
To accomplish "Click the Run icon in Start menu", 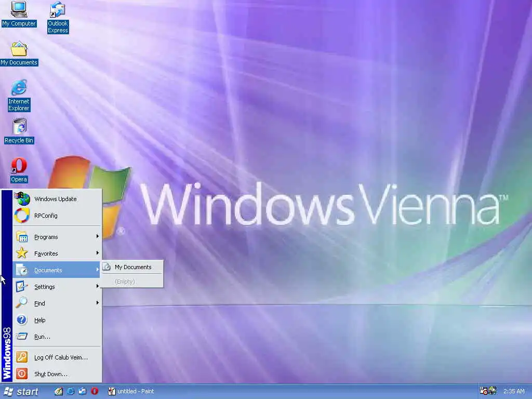I will click(22, 336).
